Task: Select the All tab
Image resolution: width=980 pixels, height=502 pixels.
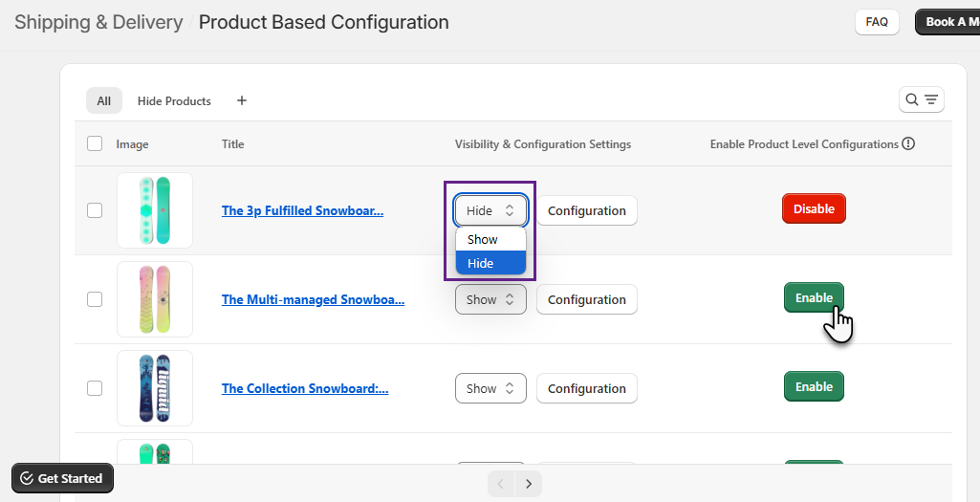Action: [103, 100]
